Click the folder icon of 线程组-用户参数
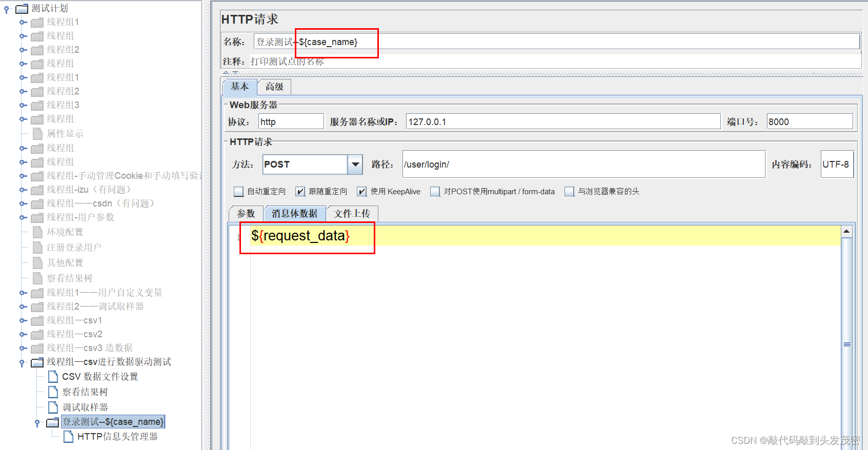This screenshot has width=868, height=450. click(x=37, y=217)
